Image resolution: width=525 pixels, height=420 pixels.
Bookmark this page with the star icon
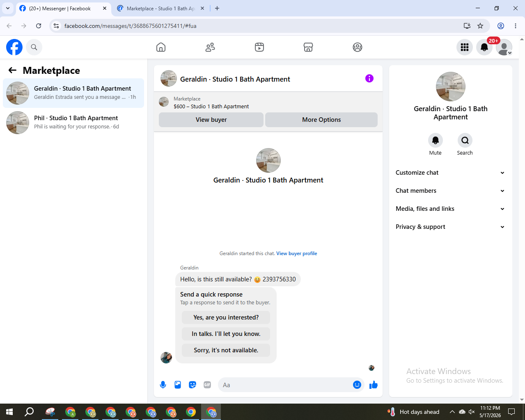pos(480,26)
